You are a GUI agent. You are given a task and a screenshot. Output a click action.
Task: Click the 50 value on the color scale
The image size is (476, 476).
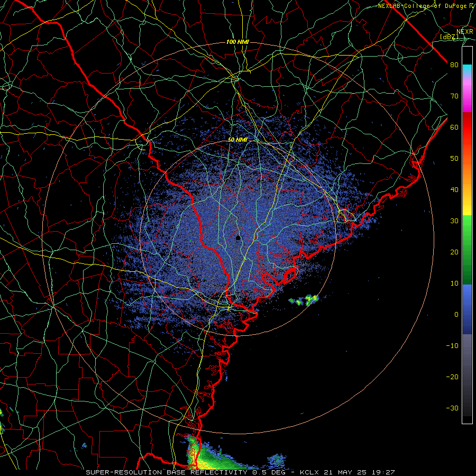click(x=454, y=159)
